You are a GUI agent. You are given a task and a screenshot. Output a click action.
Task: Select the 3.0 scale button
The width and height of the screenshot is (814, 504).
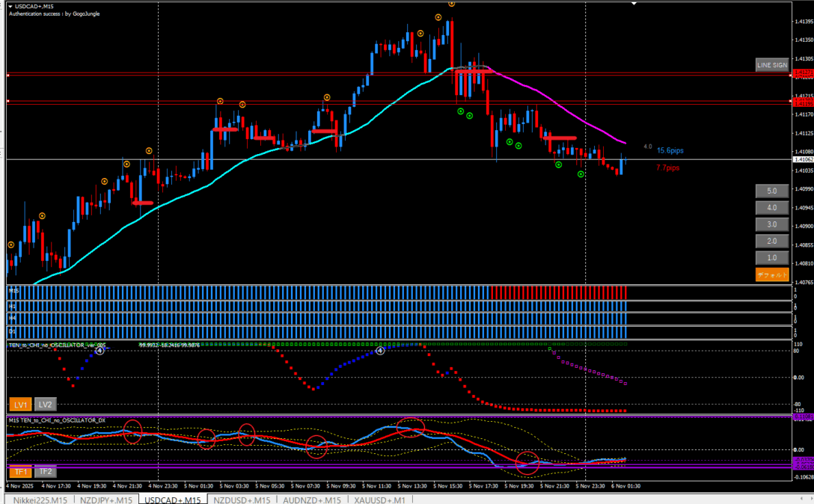click(x=772, y=224)
